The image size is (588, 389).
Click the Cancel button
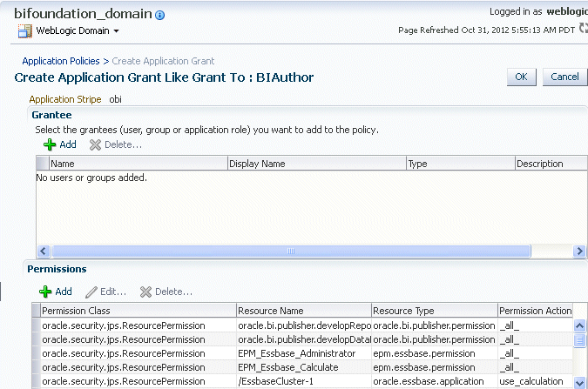[564, 77]
